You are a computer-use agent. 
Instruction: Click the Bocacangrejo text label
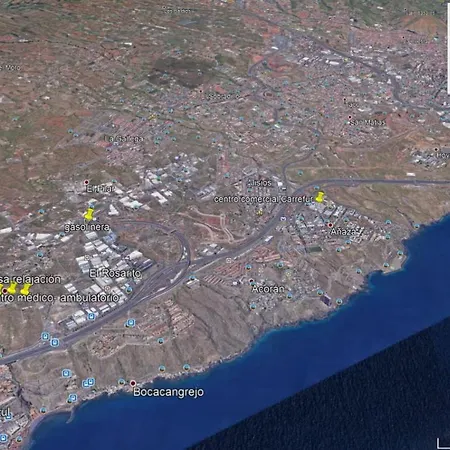coord(168,392)
